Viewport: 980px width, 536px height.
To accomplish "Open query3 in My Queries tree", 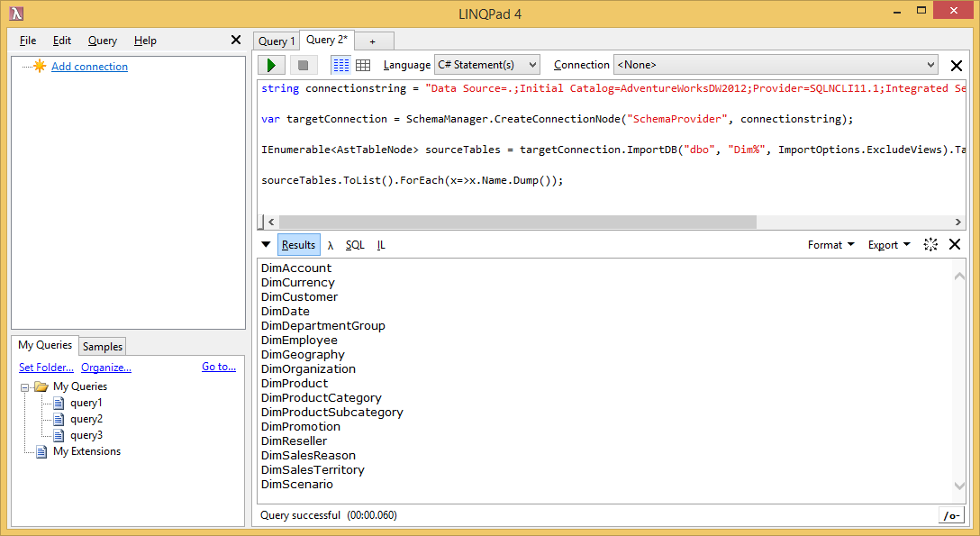I will [x=86, y=435].
